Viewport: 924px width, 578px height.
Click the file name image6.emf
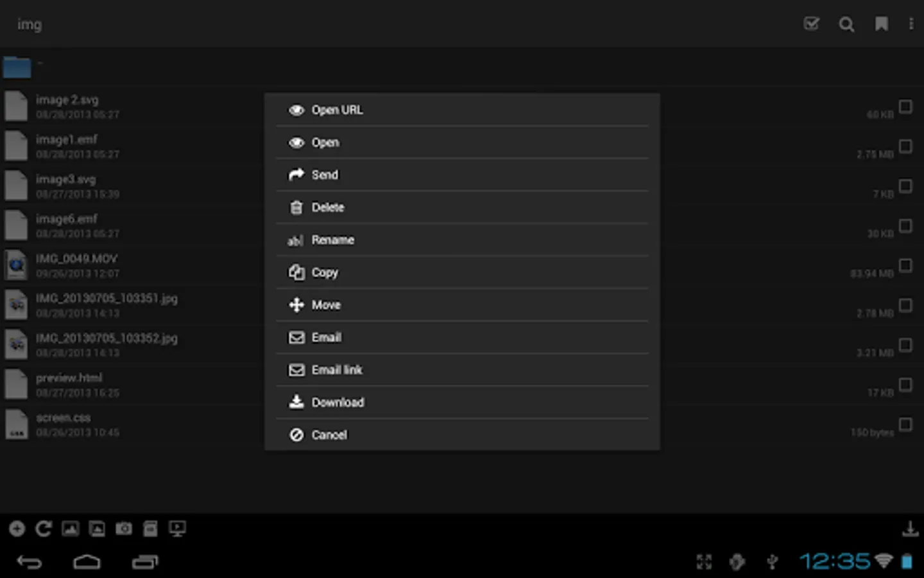[67, 219]
